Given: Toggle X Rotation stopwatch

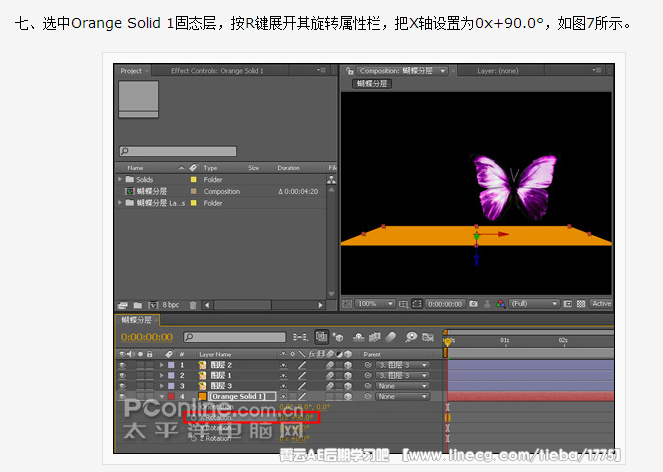Looking at the screenshot, I should click(194, 417).
